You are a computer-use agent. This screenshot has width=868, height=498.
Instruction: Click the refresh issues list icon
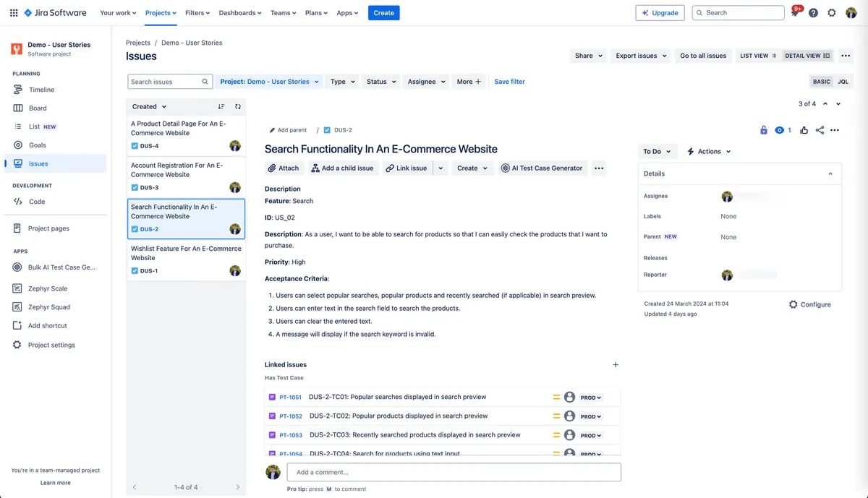pos(238,106)
